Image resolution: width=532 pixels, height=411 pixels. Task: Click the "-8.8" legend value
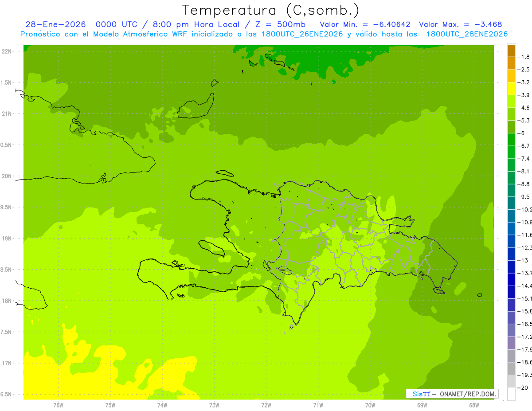click(524, 184)
